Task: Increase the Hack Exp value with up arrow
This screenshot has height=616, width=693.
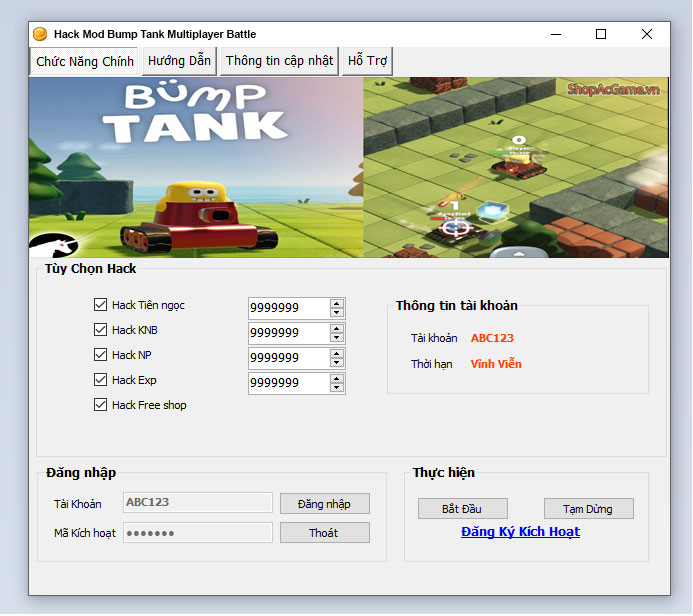Action: (337, 379)
